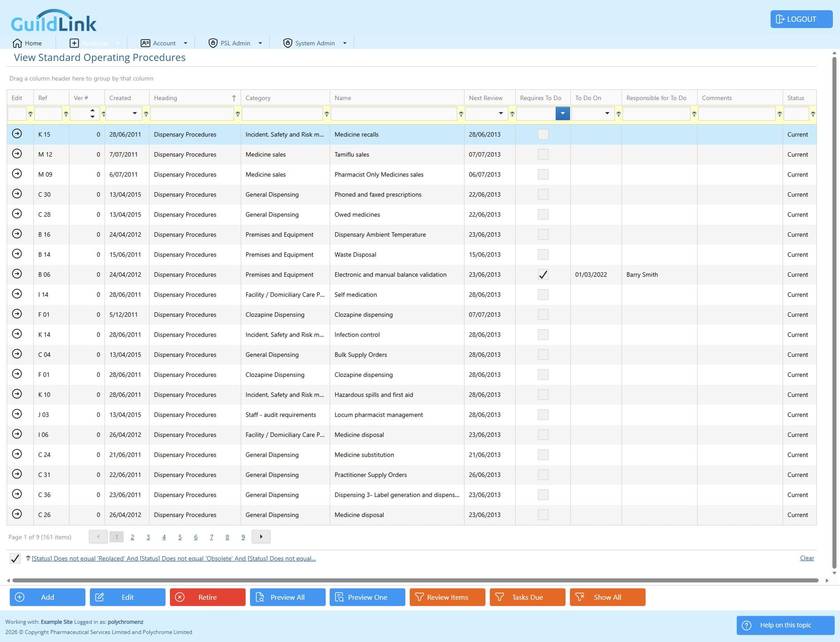This screenshot has height=642, width=840.
Task: Click the Comments column filter icon
Action: coord(779,114)
